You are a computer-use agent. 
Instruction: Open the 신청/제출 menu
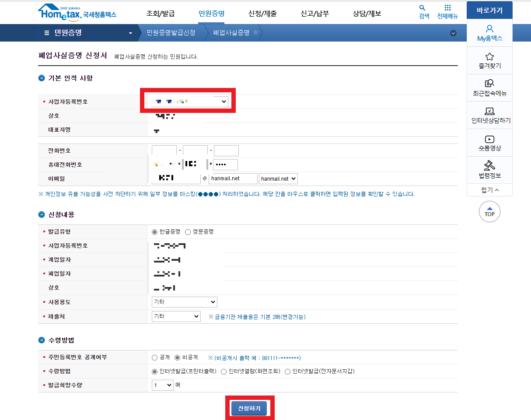click(262, 14)
